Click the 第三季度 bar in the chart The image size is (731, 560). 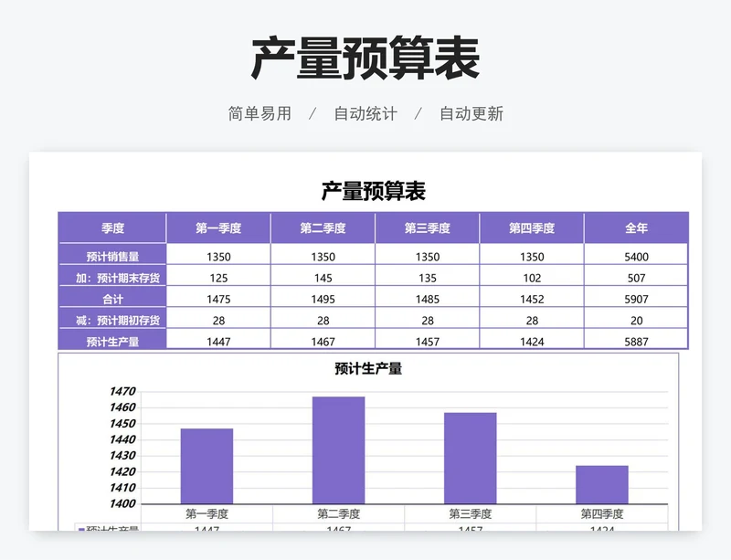[470, 459]
